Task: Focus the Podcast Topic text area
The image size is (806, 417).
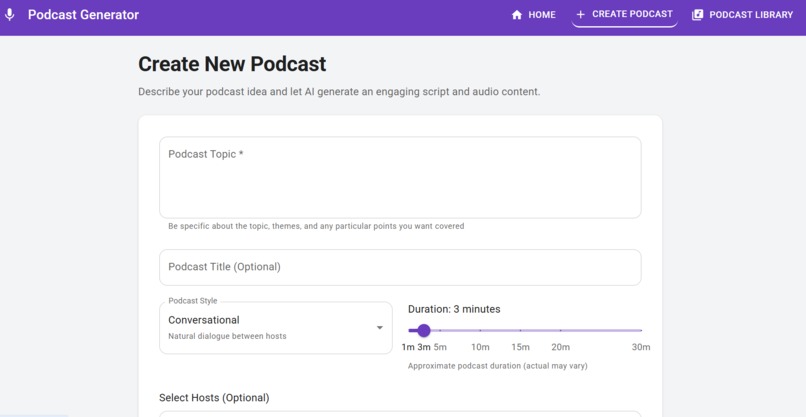Action: [400, 177]
